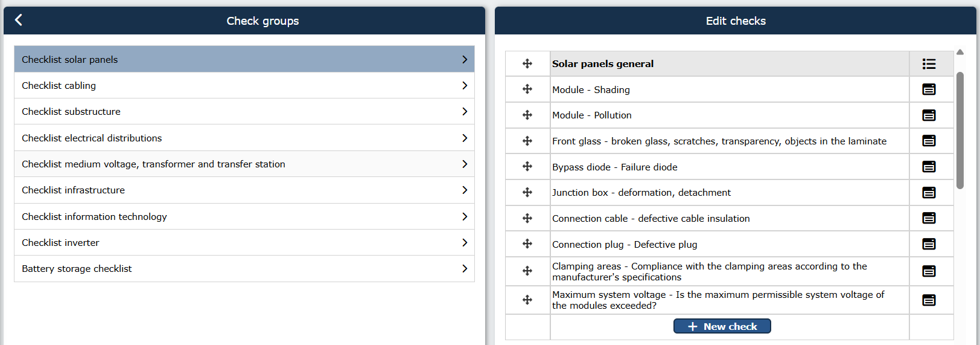Select Checklist medium voltage, transformer and transfer station

click(x=244, y=164)
